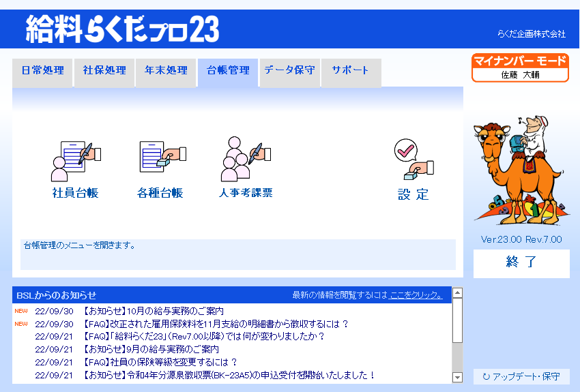This screenshot has width=580, height=392.
Task: Open the データ保守 tab
Action: coord(289,72)
